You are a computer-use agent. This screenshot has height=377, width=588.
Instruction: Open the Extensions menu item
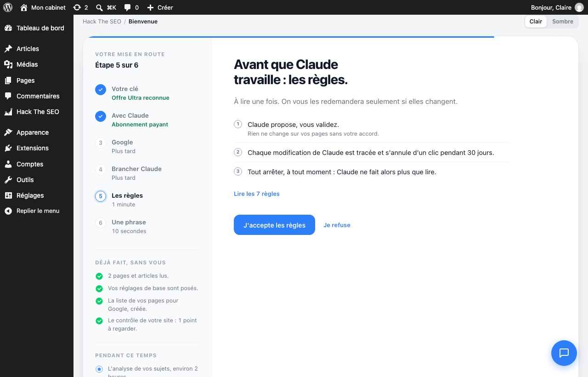click(x=37, y=148)
